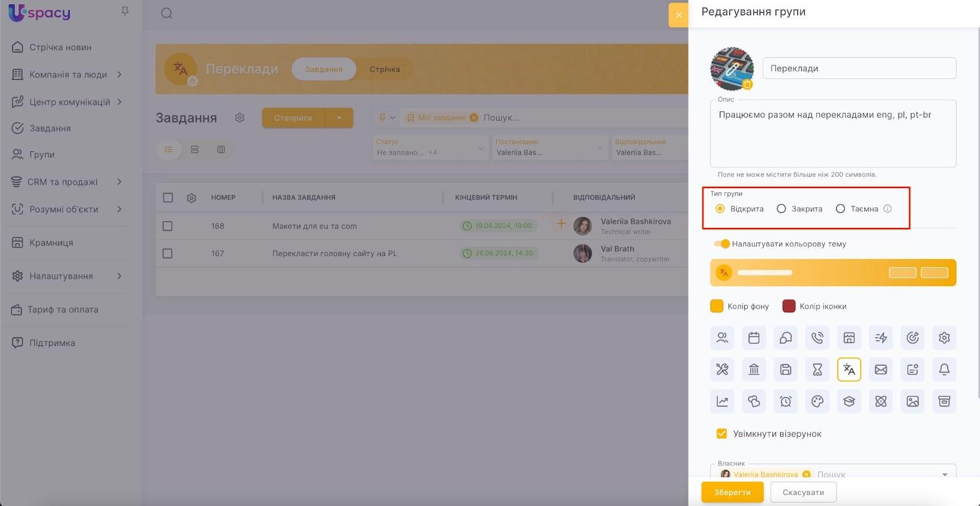Select the calendar icon for the group
The width and height of the screenshot is (980, 506).
pos(754,338)
